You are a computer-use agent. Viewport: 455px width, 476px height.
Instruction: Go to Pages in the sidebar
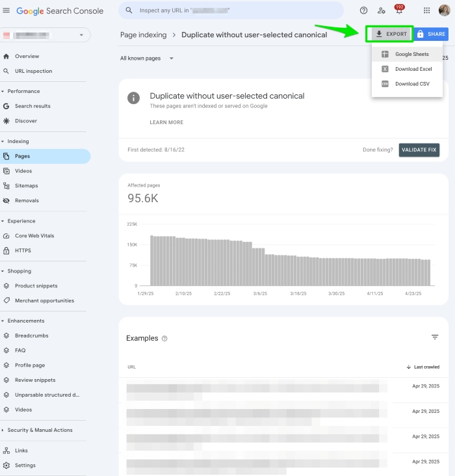click(x=45, y=156)
